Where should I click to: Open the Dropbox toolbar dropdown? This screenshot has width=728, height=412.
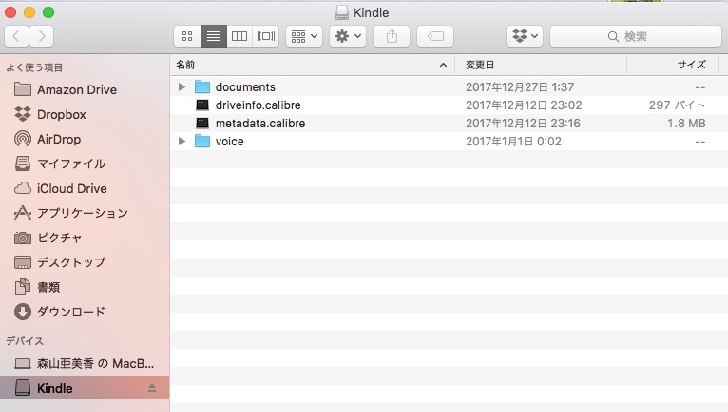point(525,36)
